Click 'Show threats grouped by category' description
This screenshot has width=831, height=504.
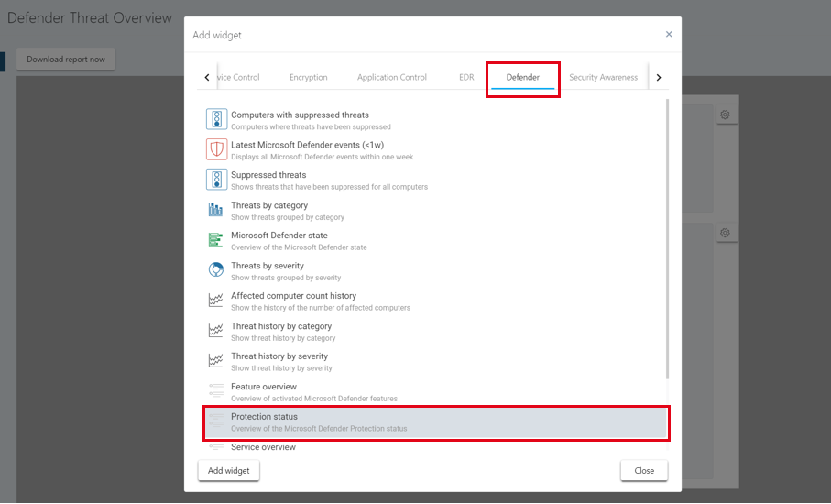point(288,217)
